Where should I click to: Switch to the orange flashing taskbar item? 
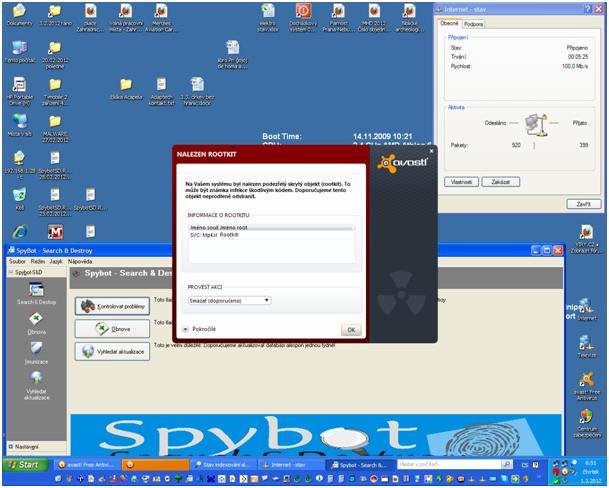pyautogui.click(x=155, y=465)
